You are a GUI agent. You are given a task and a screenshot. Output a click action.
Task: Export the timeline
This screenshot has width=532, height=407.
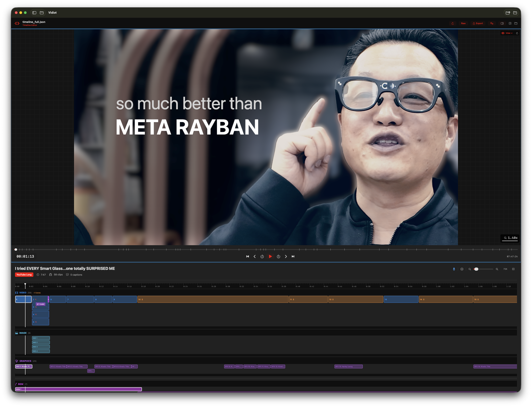point(478,24)
